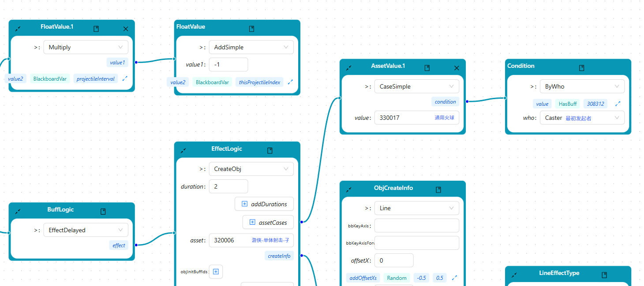This screenshot has height=286, width=644.
Task: Open the ByWho dropdown in Condition
Action: click(582, 86)
